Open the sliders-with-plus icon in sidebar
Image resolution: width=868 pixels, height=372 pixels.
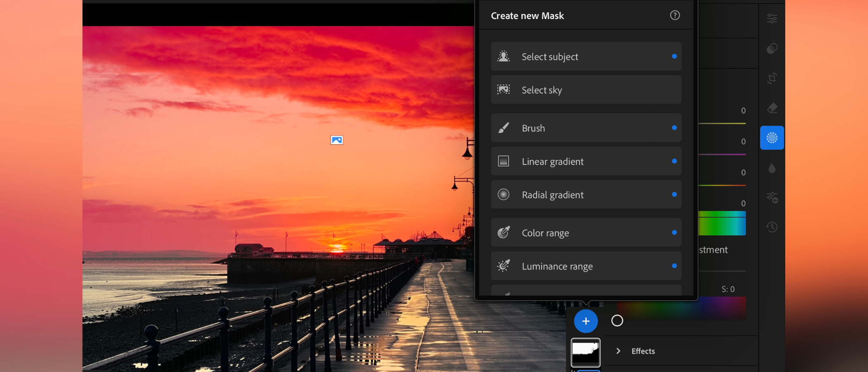772,198
